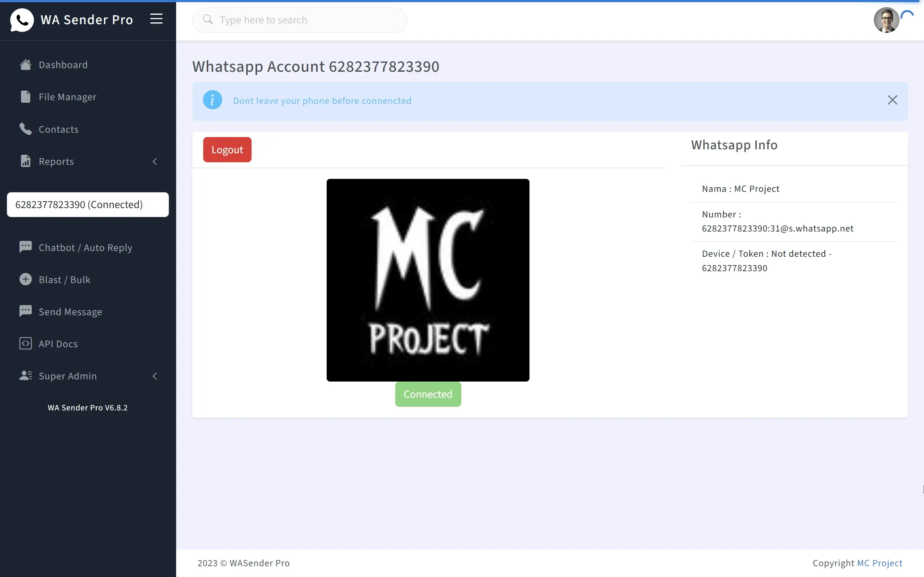Select the File Manager icon

tap(25, 97)
